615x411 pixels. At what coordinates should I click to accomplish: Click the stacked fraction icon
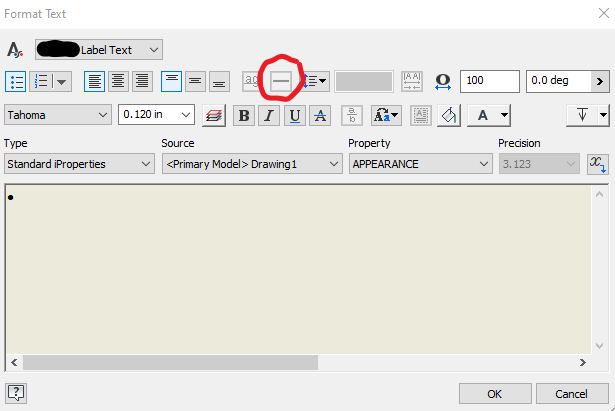pos(352,115)
